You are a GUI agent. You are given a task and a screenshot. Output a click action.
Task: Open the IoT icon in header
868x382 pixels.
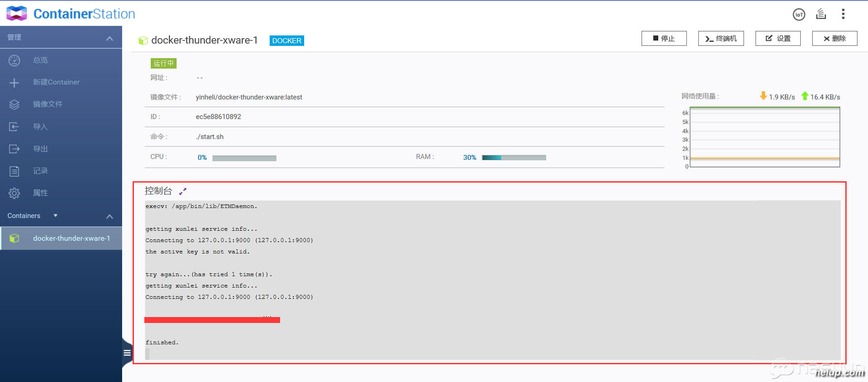click(x=799, y=15)
